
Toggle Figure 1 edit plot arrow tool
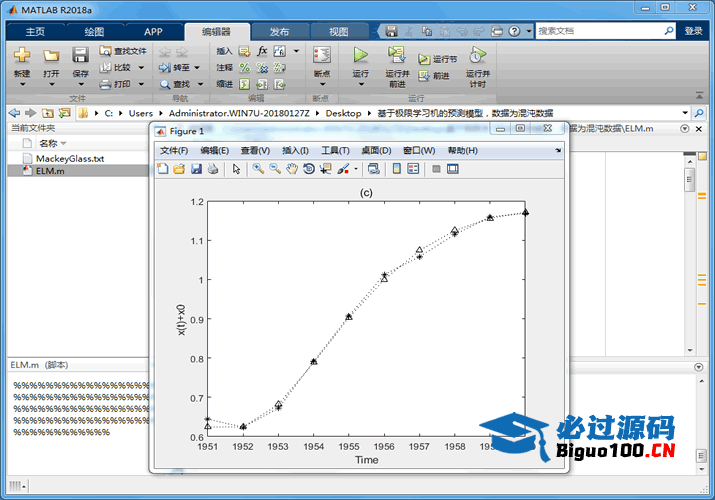click(236, 169)
